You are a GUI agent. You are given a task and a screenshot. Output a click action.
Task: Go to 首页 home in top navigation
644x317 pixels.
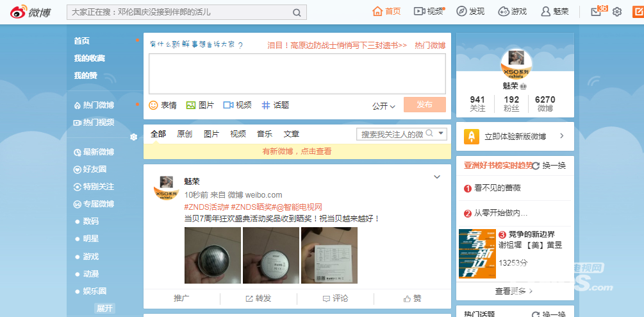(386, 12)
